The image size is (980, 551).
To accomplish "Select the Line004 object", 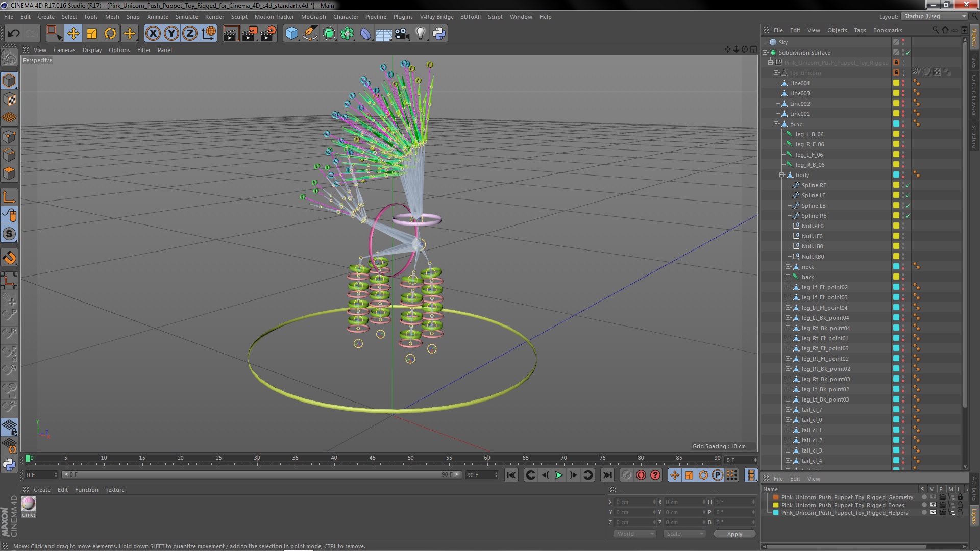I will pos(799,83).
